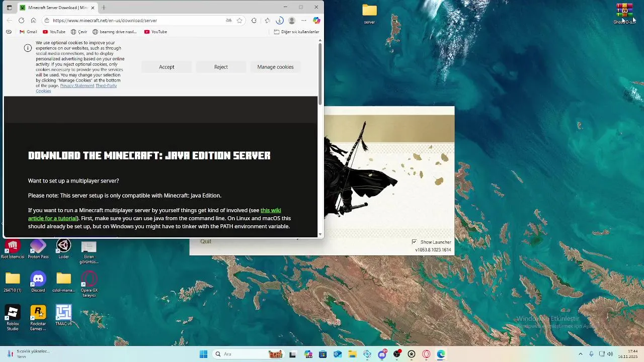The image size is (644, 362).
Task: Open Discord from the taskbar
Action: [x=382, y=354]
